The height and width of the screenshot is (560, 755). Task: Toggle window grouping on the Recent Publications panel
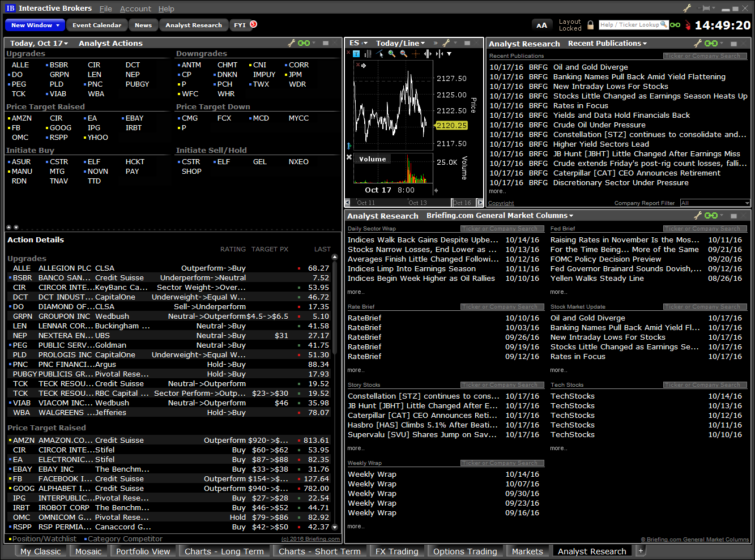711,43
